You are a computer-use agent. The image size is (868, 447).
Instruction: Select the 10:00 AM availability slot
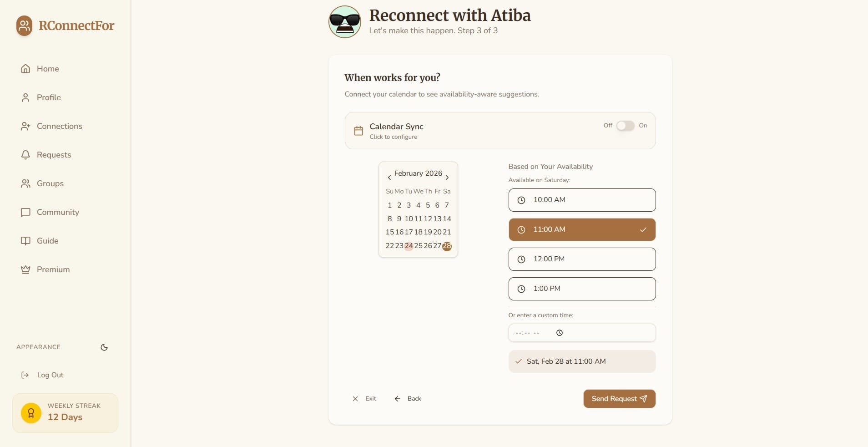581,200
